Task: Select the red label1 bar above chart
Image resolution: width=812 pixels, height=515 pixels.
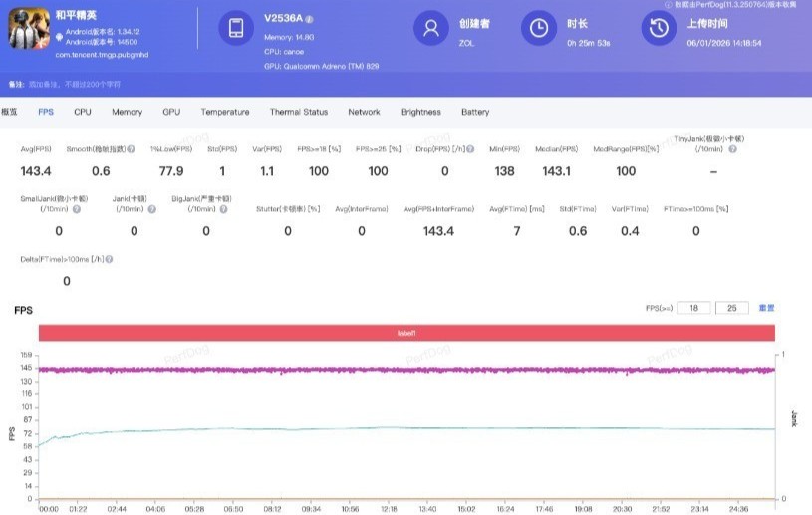Action: click(x=406, y=333)
